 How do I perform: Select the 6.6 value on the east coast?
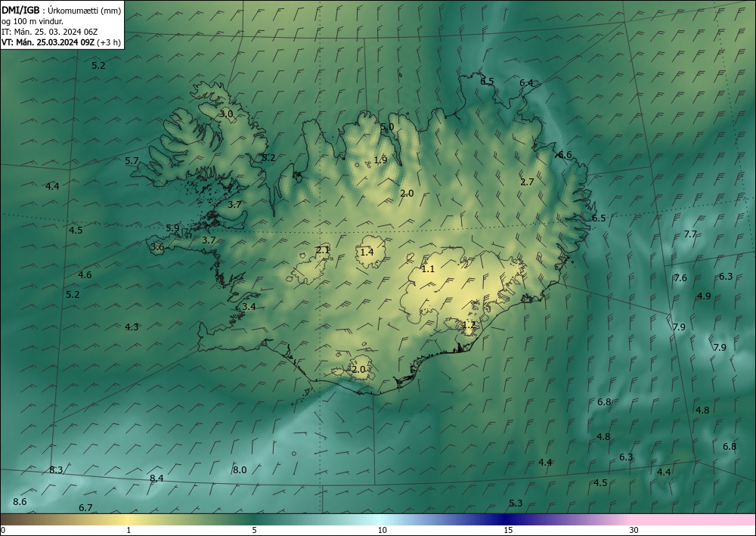(x=565, y=155)
